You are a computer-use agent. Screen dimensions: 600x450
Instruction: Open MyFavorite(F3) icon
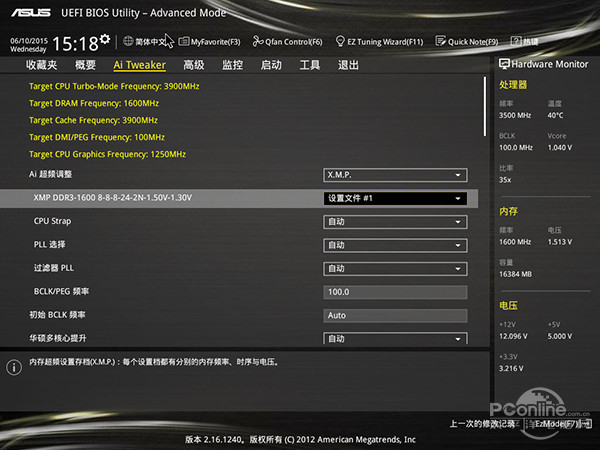point(184,41)
